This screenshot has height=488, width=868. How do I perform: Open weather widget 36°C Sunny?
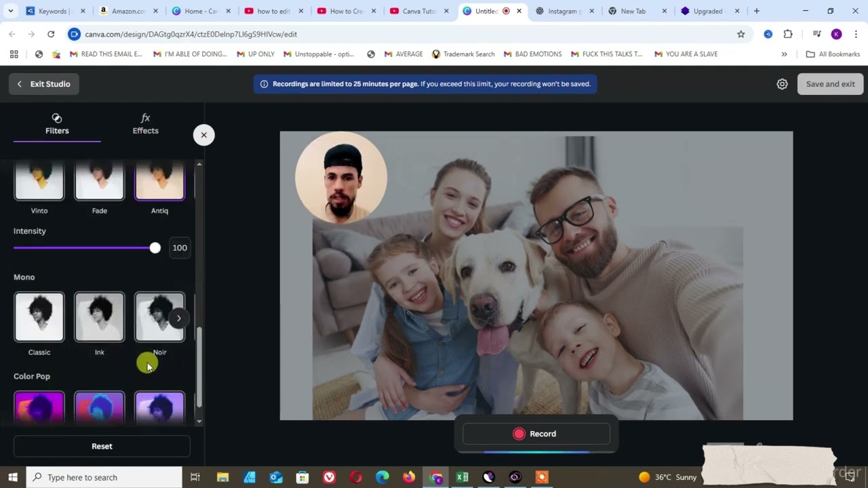(x=668, y=477)
